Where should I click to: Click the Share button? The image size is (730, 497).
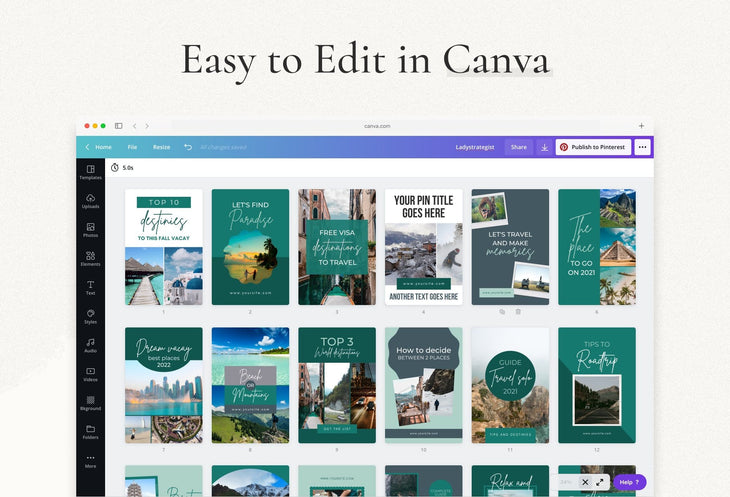point(518,147)
